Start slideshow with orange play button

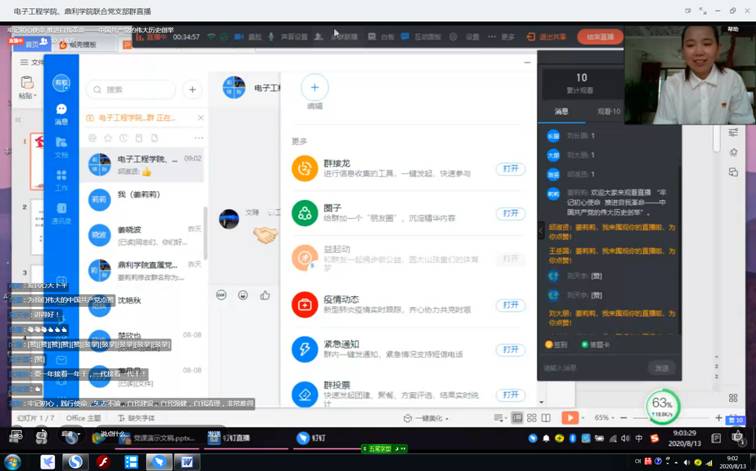click(x=570, y=417)
